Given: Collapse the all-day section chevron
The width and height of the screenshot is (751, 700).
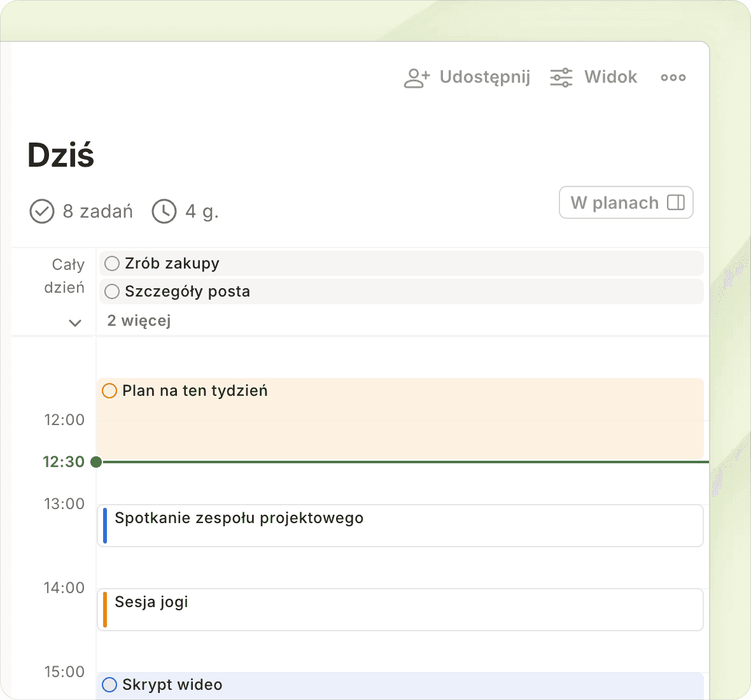Looking at the screenshot, I should click(x=75, y=323).
